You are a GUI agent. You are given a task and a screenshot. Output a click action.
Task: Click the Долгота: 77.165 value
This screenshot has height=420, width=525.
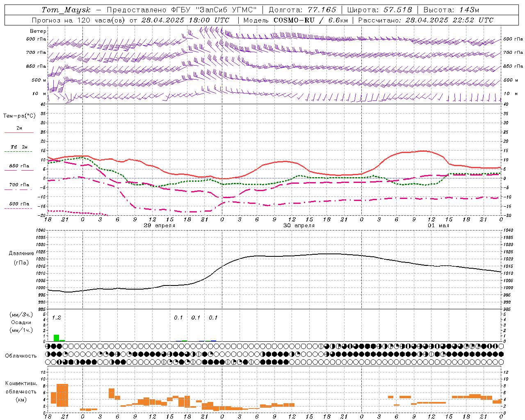[302, 10]
